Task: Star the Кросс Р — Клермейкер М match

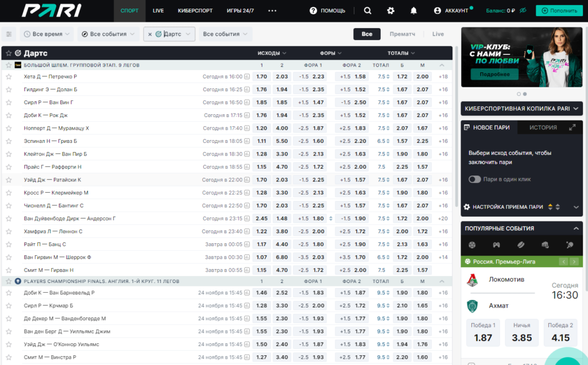Action: click(x=9, y=193)
